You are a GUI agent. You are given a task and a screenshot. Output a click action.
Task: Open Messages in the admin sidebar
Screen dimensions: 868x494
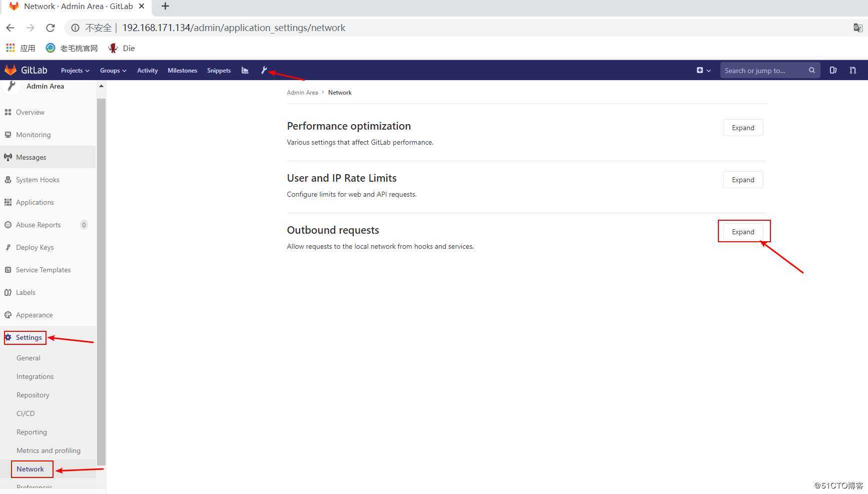[x=48, y=157]
